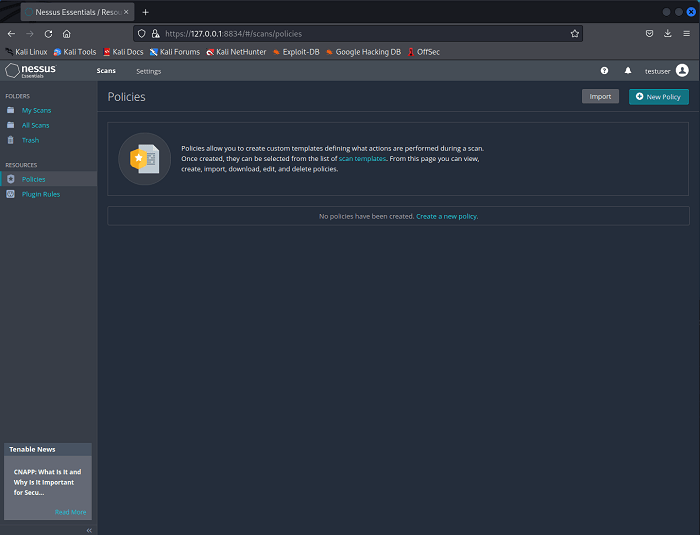Open the Settings top navigation tab

pos(149,71)
